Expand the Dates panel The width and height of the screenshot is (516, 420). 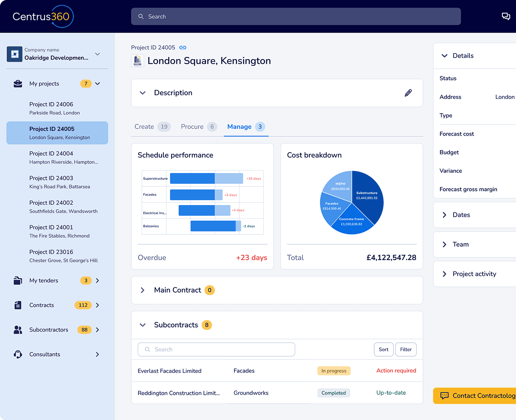click(x=444, y=215)
